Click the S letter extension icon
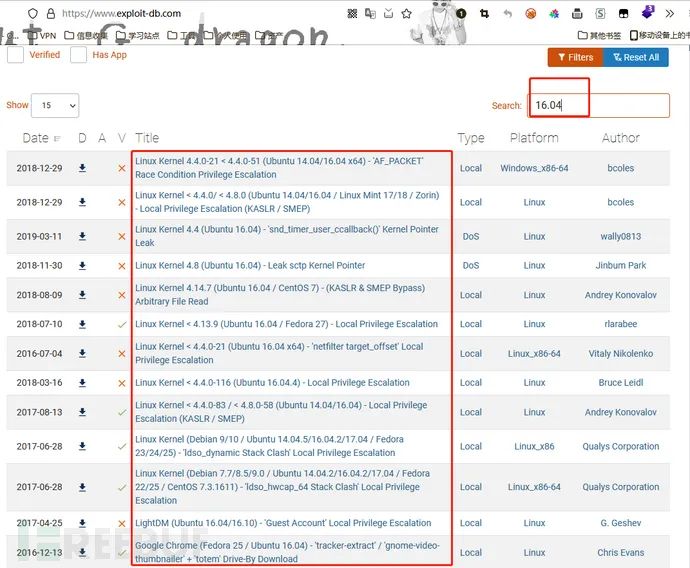 [600, 14]
